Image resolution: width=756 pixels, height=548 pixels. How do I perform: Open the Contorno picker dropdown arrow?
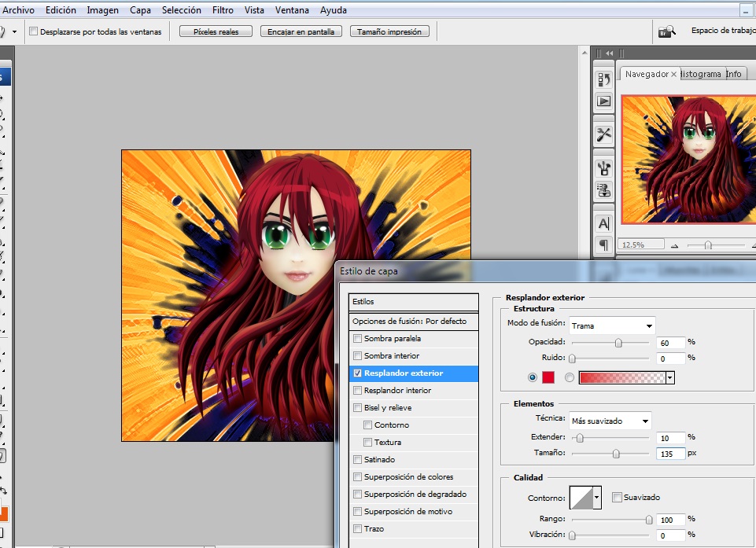[597, 498]
